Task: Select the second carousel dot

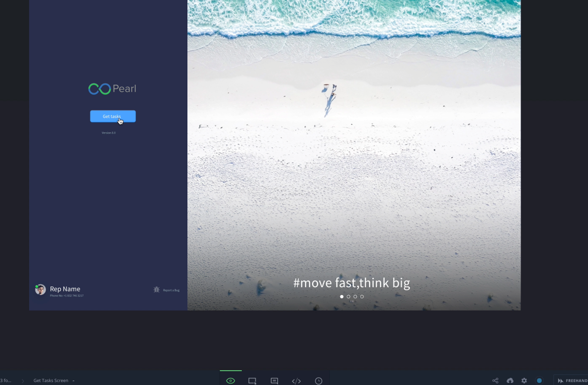Action: click(348, 297)
